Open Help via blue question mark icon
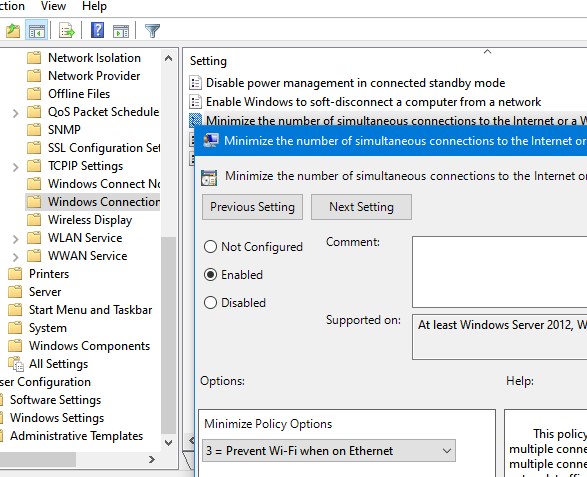This screenshot has width=587, height=477. [97, 30]
